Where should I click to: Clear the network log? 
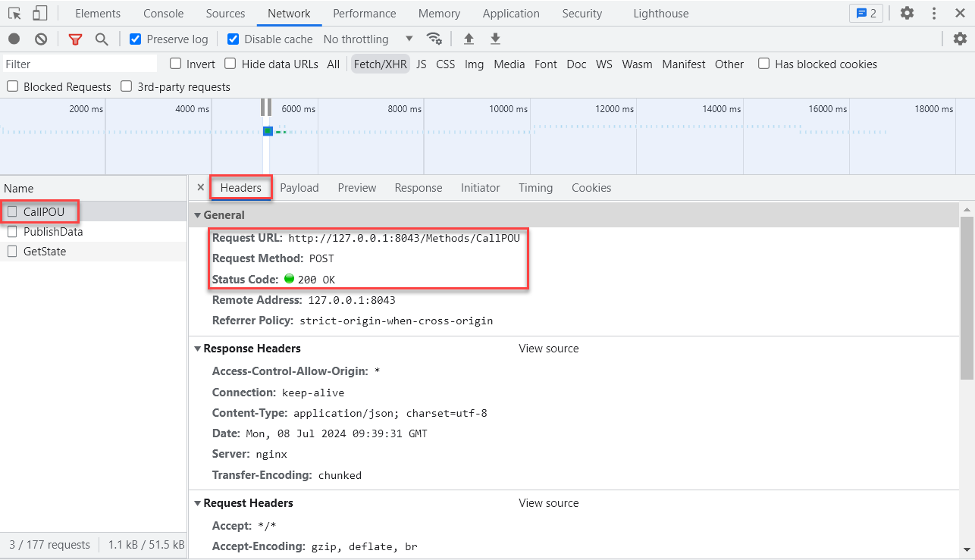pos(41,39)
